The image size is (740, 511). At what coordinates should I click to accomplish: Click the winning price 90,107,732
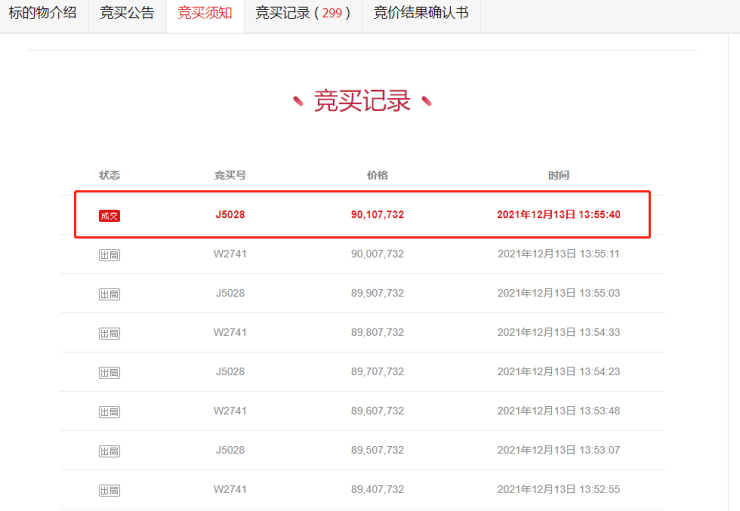(377, 215)
